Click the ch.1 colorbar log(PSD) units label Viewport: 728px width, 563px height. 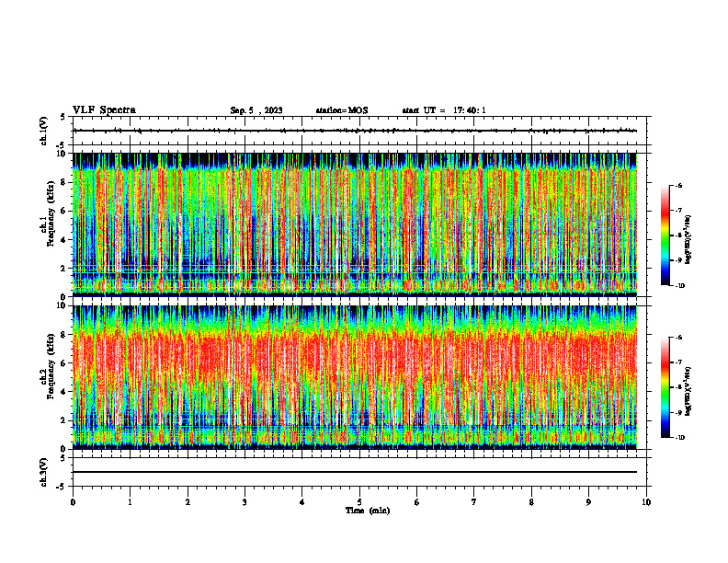click(688, 240)
